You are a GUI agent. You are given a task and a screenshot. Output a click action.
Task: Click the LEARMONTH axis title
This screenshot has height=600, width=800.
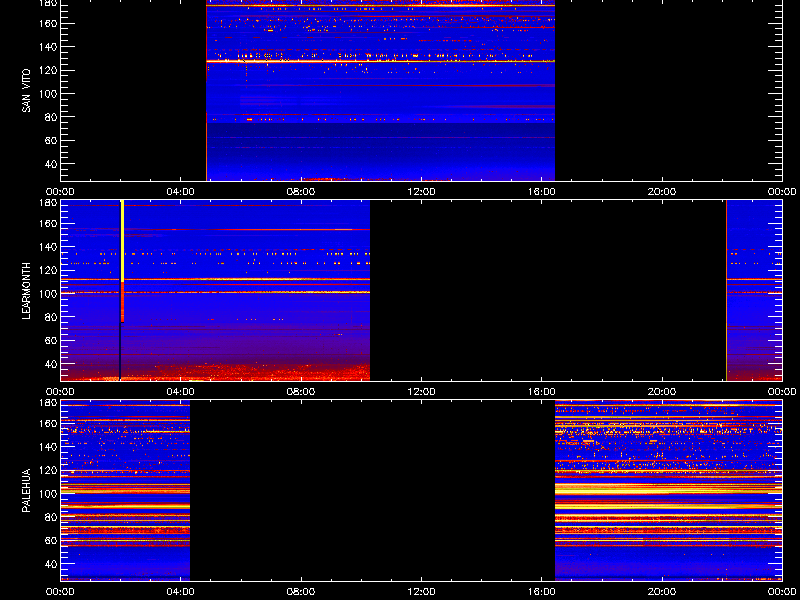26,291
